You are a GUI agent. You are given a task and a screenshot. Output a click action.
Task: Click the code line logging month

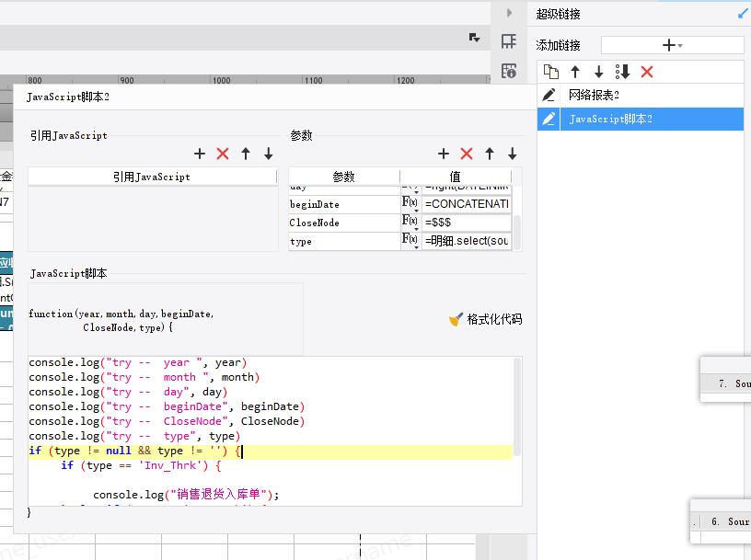click(x=144, y=378)
